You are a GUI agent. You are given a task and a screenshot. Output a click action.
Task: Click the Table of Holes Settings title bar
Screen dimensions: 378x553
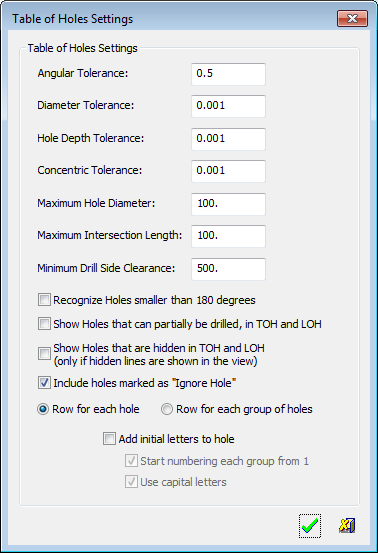[x=169, y=18]
